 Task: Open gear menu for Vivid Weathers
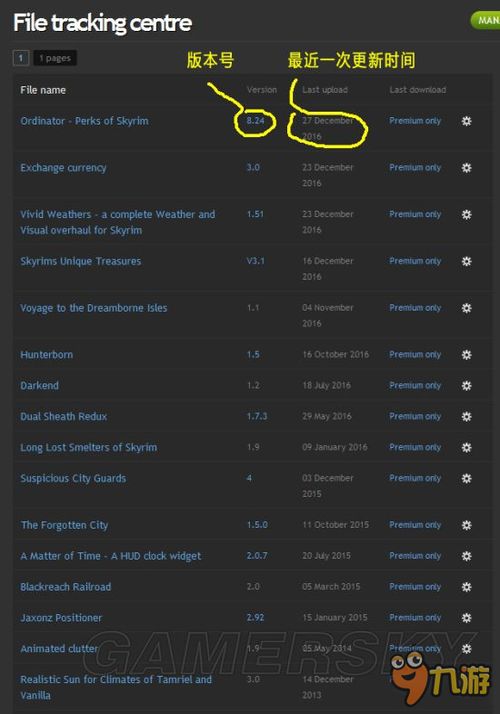click(466, 214)
